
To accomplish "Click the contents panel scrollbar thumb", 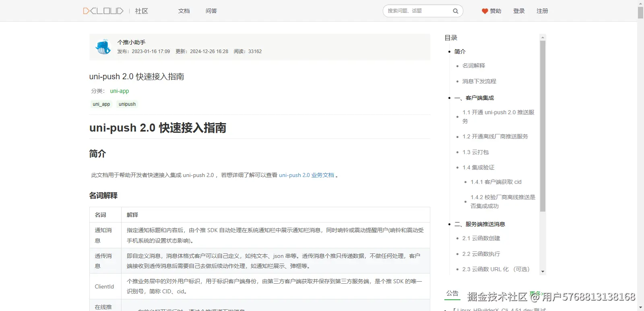I will [x=543, y=126].
